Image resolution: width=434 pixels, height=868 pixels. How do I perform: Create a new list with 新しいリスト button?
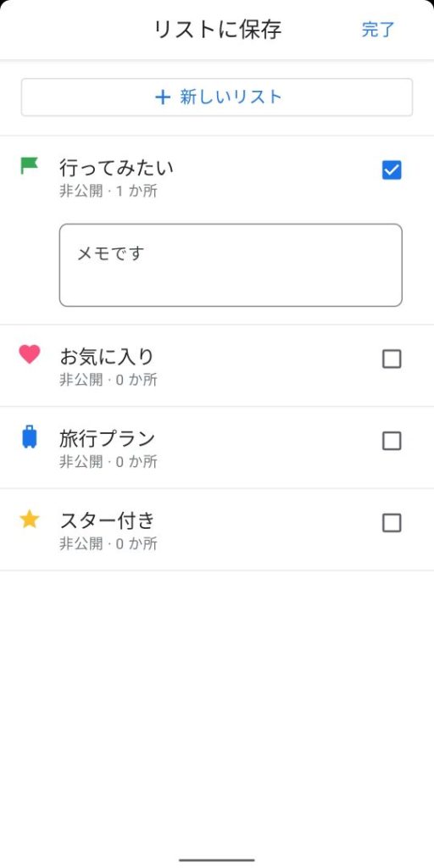point(217,97)
